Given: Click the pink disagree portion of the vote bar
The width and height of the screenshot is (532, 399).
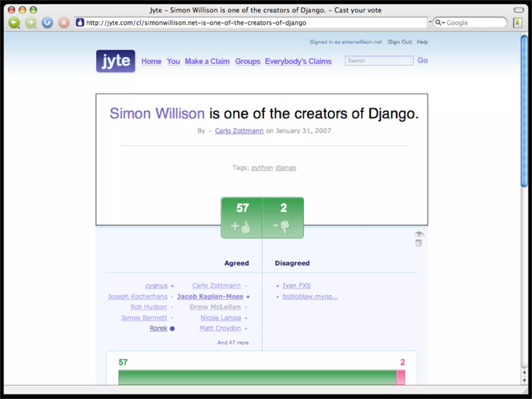Looking at the screenshot, I should coord(401,377).
